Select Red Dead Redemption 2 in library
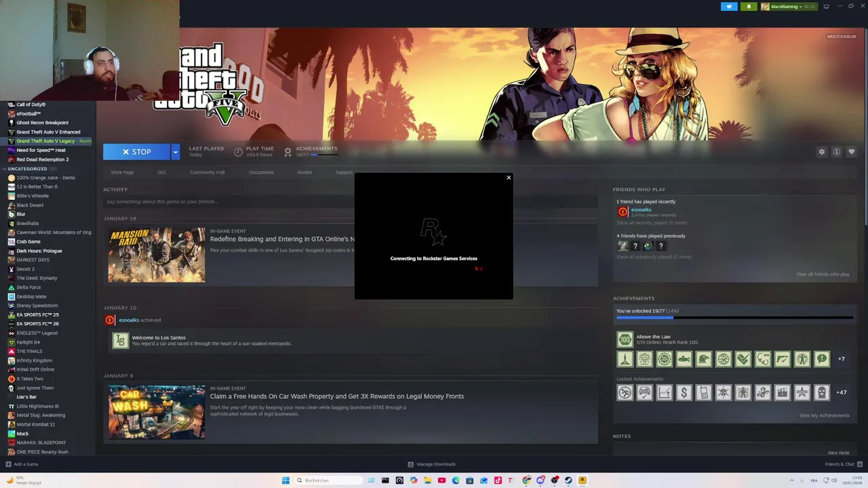Screen dimensions: 868x488 point(43,159)
